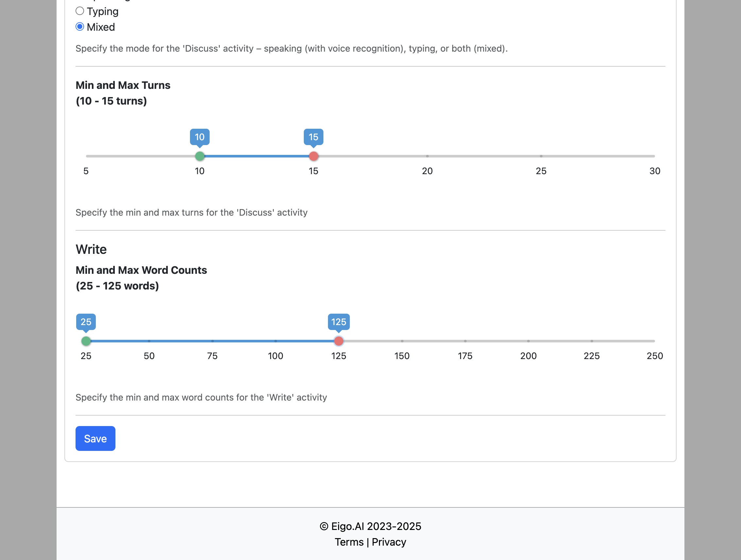Click the Min and Max Turns heading
The width and height of the screenshot is (741, 560).
tap(123, 85)
